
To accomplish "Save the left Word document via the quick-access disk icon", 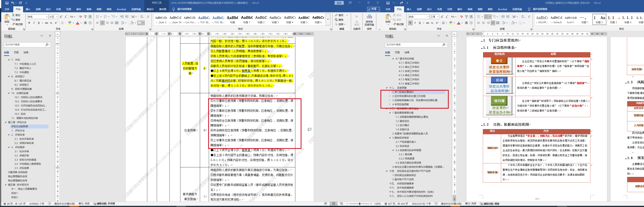I will point(7,3).
